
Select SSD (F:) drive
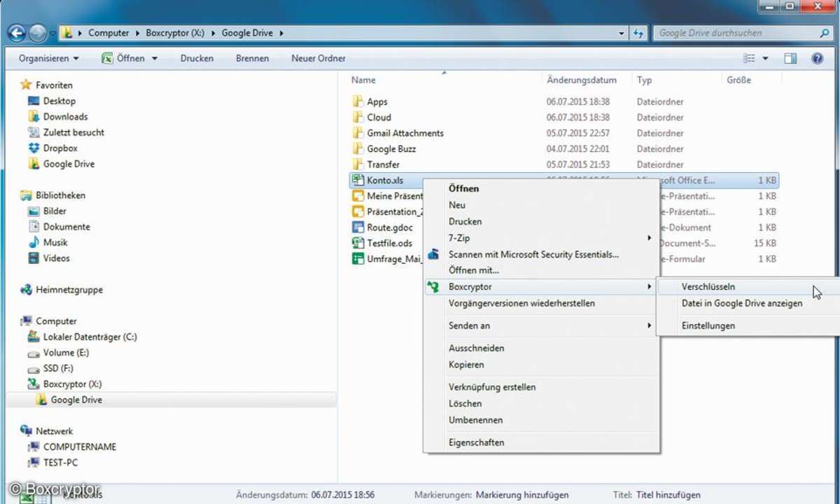click(x=58, y=368)
